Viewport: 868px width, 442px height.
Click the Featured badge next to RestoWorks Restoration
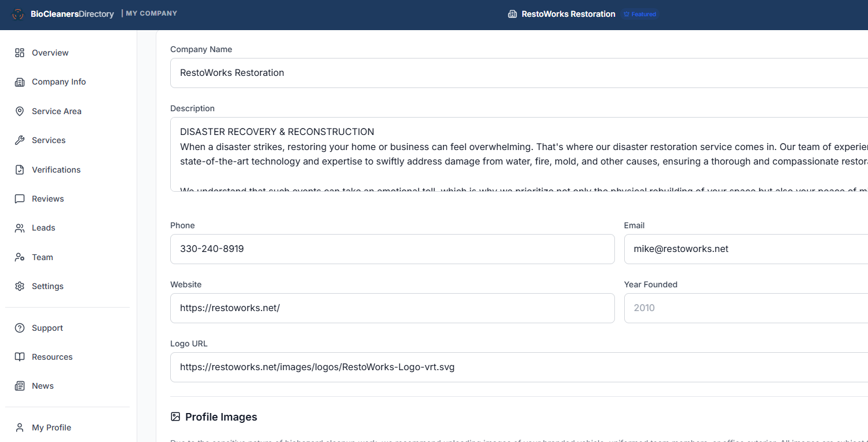click(x=639, y=14)
